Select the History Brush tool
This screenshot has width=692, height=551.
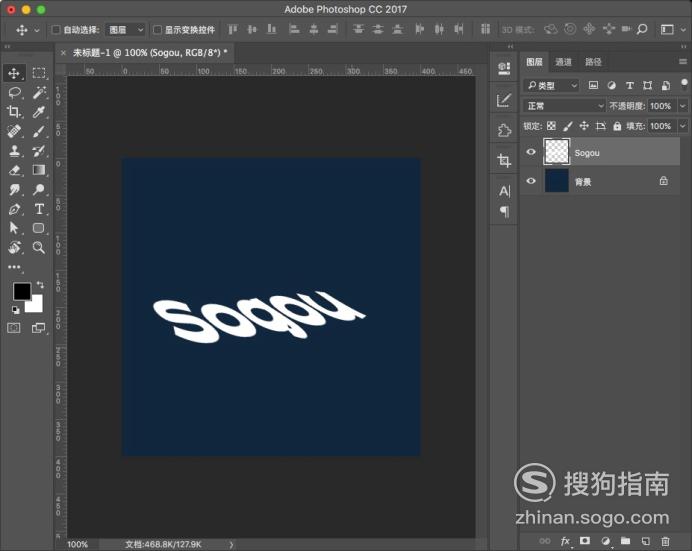click(39, 151)
